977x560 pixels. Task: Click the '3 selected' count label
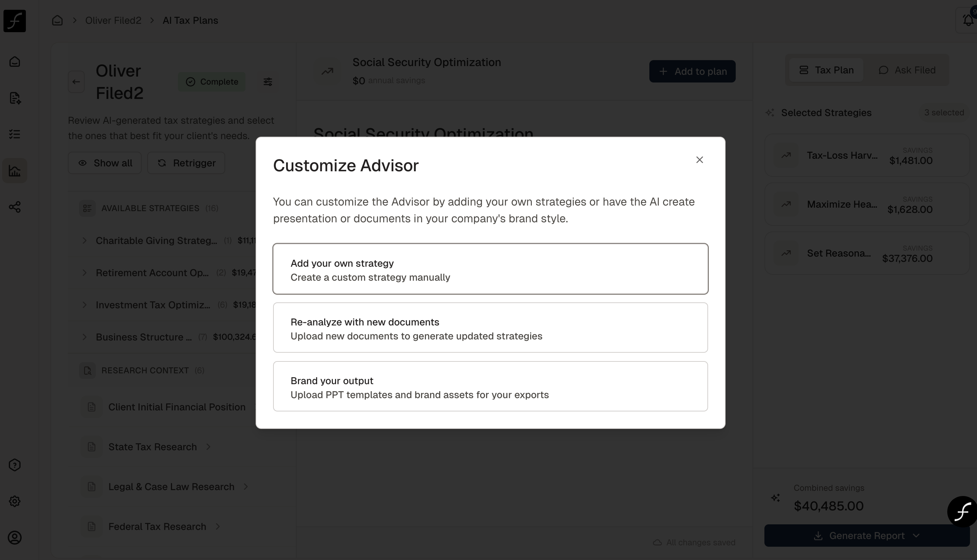click(944, 113)
